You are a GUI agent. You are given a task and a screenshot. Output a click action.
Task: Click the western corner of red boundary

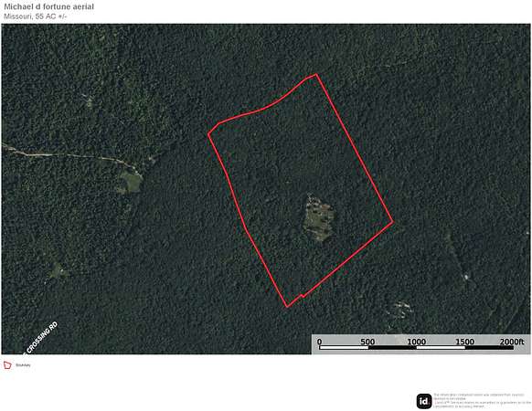pos(208,134)
